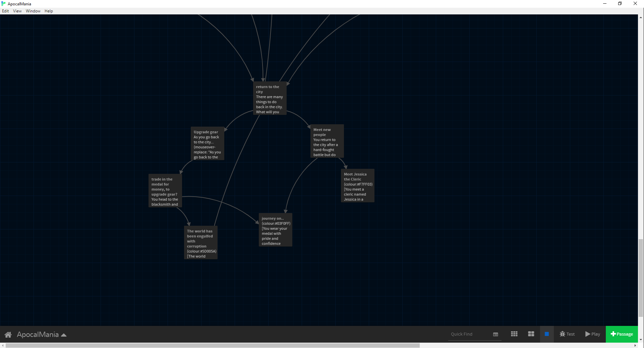
Task: Select the four-square medium zoom icon
Action: click(x=531, y=334)
